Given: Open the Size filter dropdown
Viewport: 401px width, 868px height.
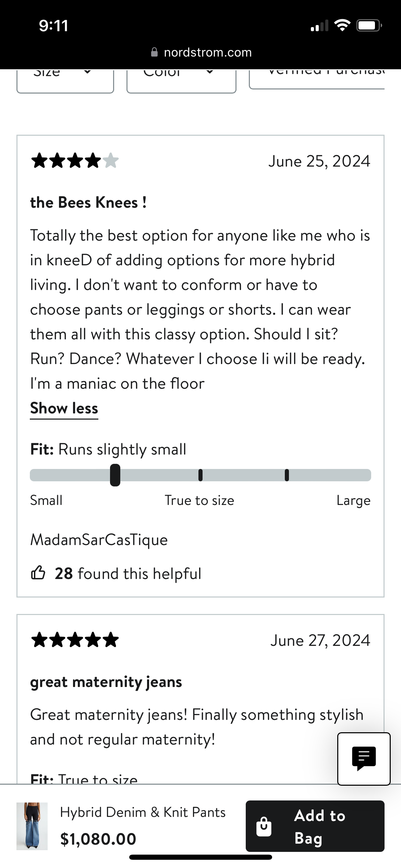Looking at the screenshot, I should click(x=65, y=80).
